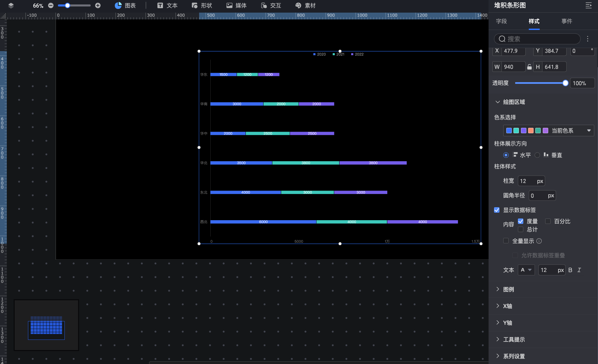This screenshot has width=598, height=364.
Task: Open the 交互 interaction menu
Action: click(x=271, y=5)
